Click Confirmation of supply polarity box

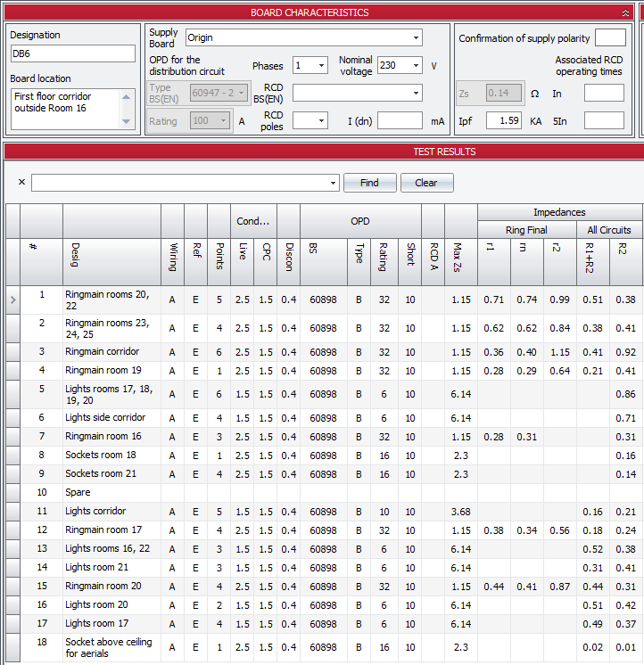pyautogui.click(x=610, y=37)
